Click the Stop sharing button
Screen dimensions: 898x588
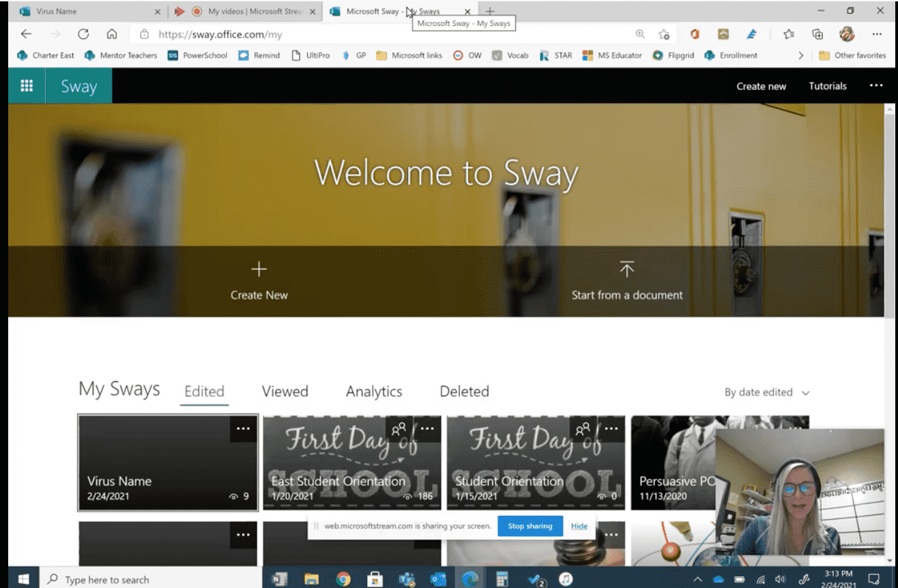click(530, 526)
